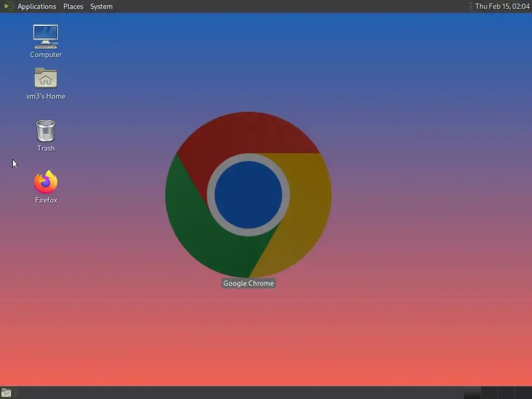Click the Firefox label text
Screen dimensions: 532x399
point(46,200)
